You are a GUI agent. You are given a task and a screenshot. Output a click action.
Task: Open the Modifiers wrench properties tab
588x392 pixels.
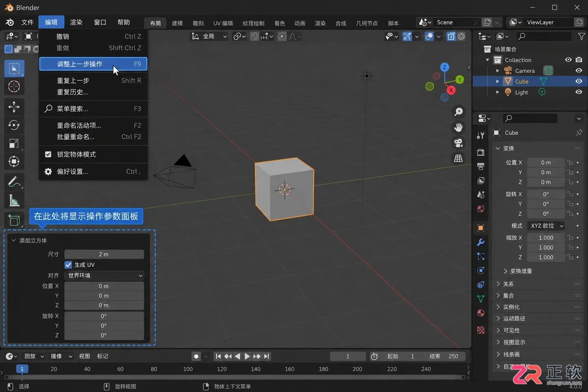(x=481, y=242)
